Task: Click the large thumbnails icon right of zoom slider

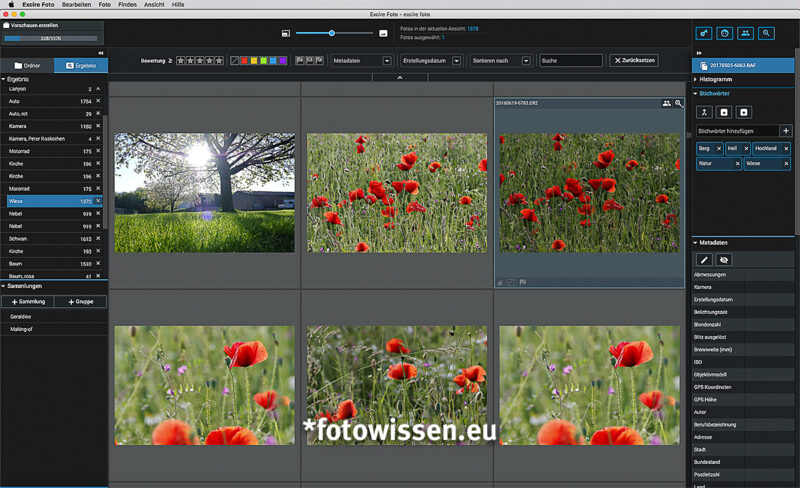Action: 383,33
